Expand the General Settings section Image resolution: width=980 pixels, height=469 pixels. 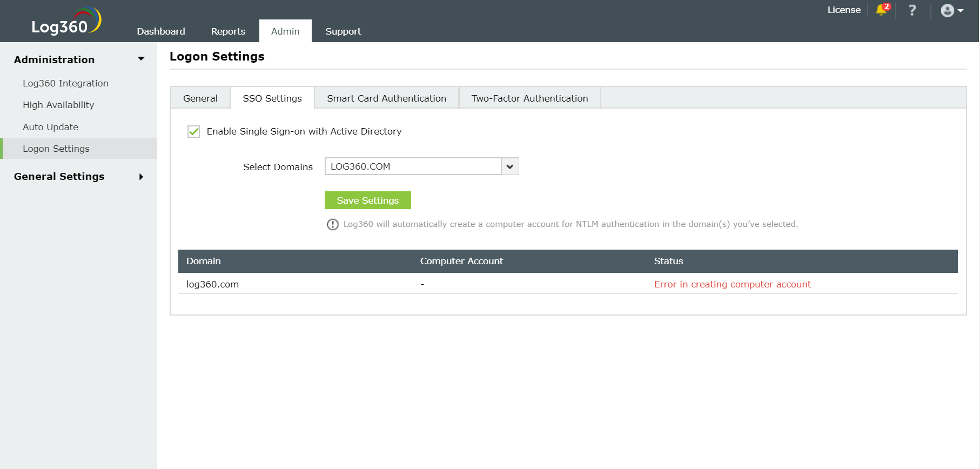tap(141, 177)
